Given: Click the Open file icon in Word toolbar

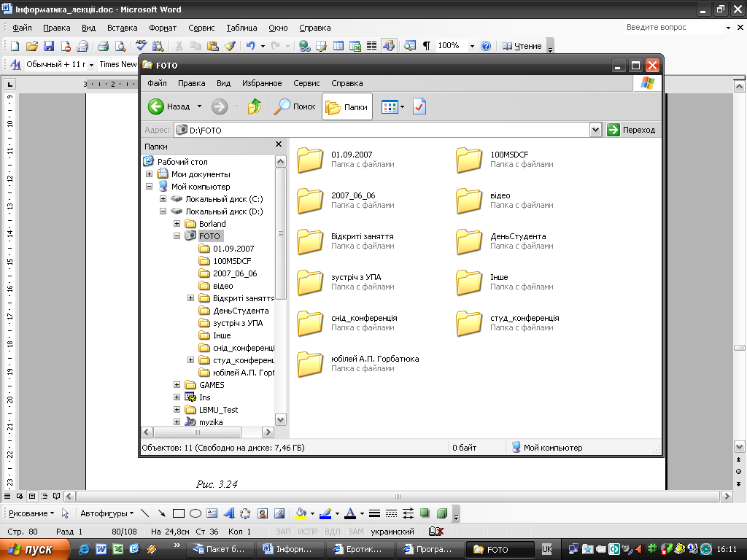Looking at the screenshot, I should pos(32,46).
